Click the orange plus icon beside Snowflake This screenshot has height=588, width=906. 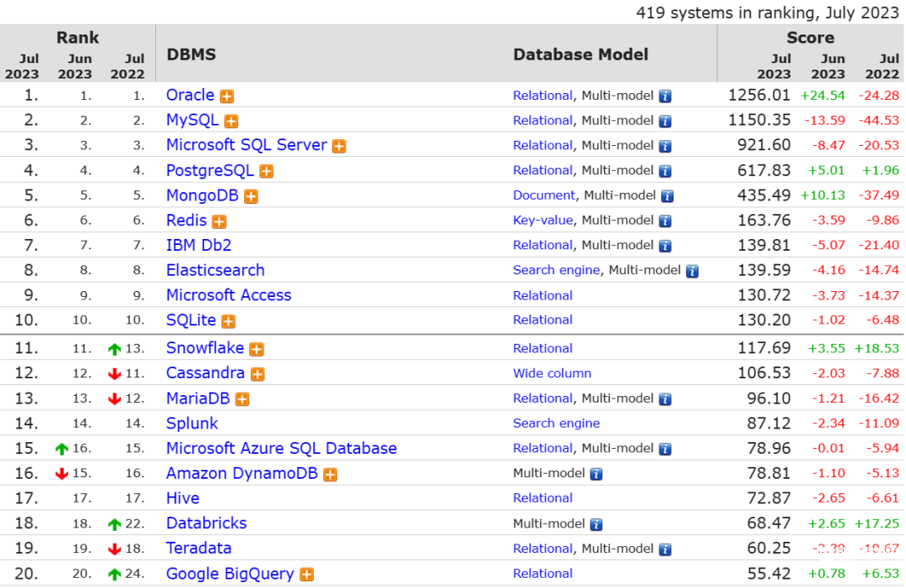click(x=257, y=350)
